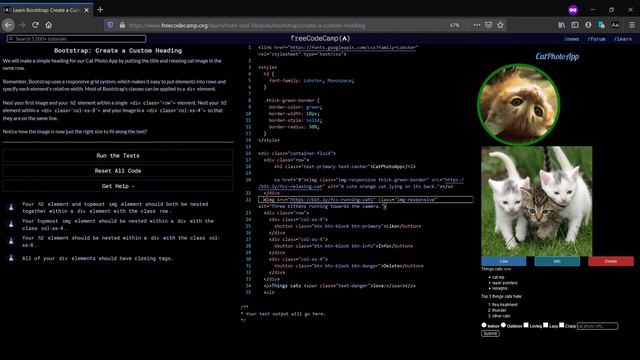This screenshot has width=640, height=360.
Task: Click the three kittens running image
Action: [x=537, y=201]
